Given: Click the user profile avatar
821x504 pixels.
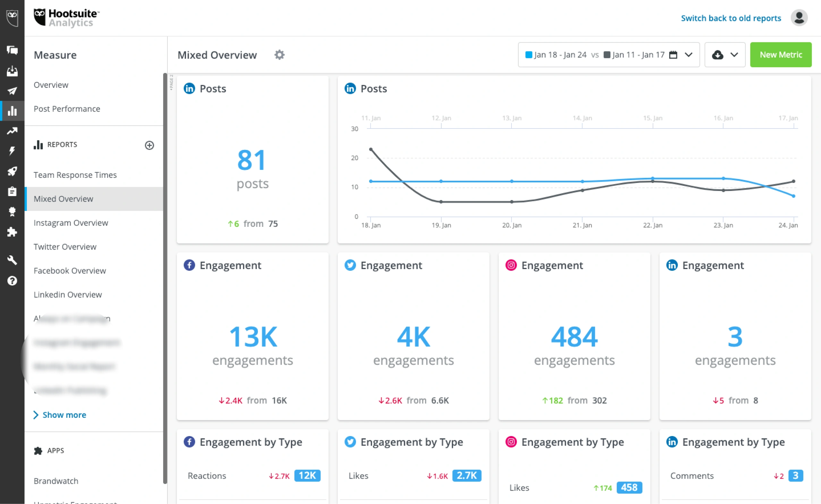Looking at the screenshot, I should click(x=799, y=18).
